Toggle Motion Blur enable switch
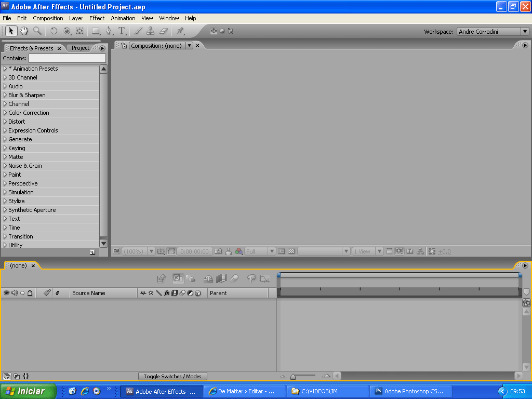 [234, 279]
